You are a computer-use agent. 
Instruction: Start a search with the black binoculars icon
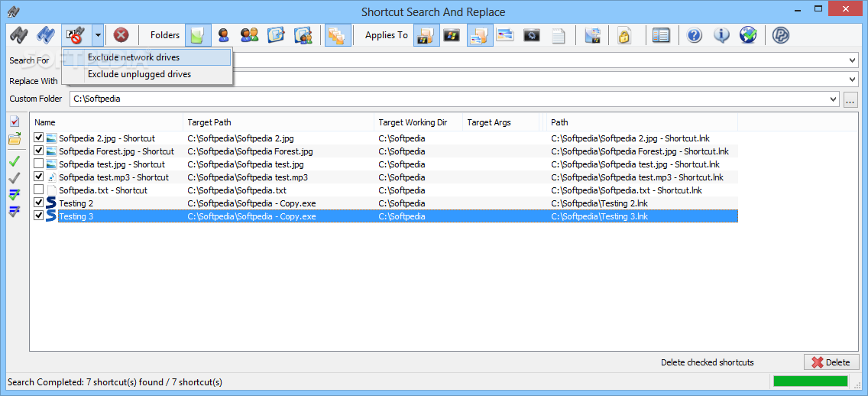pos(19,35)
